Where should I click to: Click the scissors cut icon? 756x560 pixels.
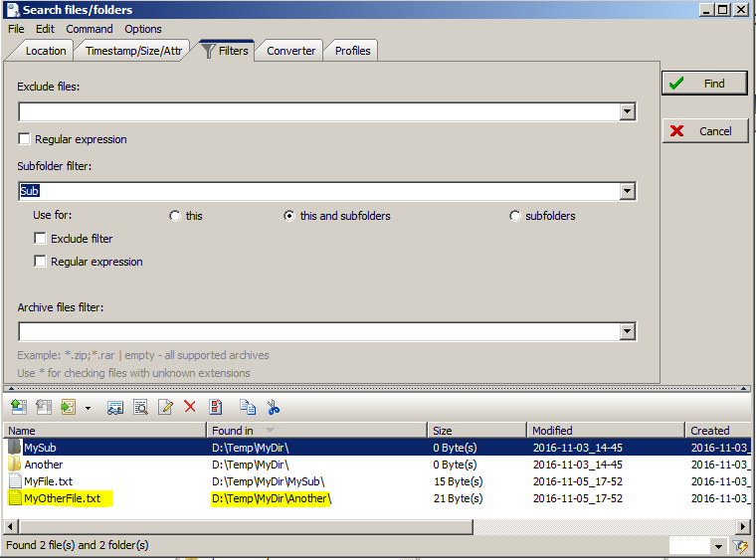[274, 407]
